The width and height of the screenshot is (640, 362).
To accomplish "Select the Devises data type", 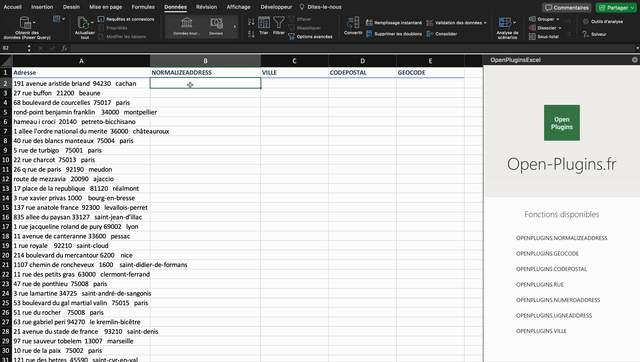I will pos(216,27).
